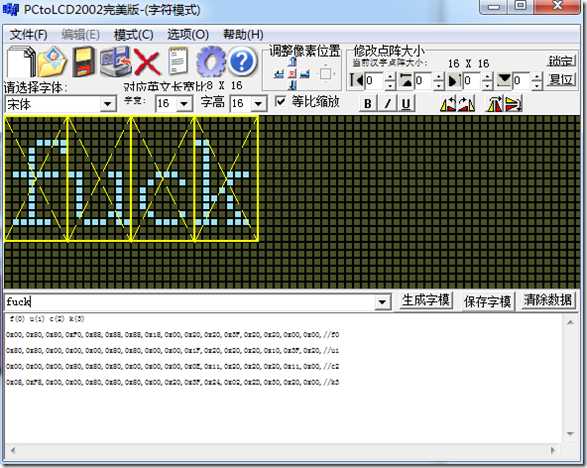This screenshot has height=468, width=587.
Task: Click the right edge resize icon
Action: [454, 80]
